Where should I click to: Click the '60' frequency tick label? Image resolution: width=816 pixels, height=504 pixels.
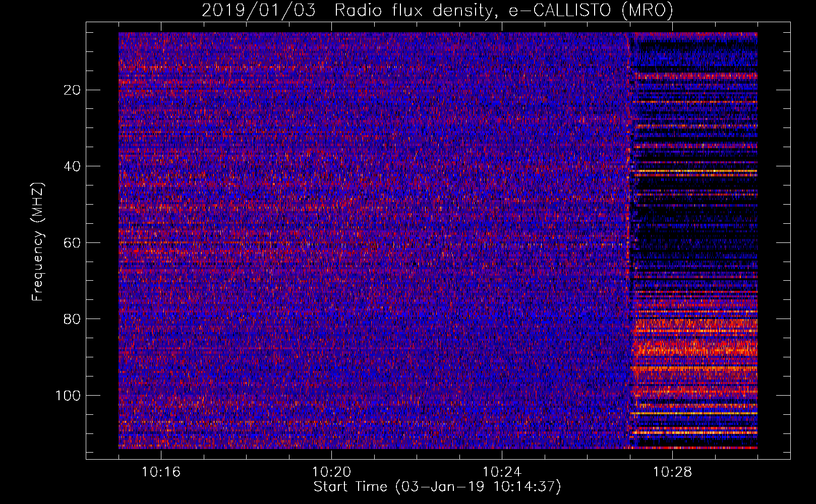[73, 243]
